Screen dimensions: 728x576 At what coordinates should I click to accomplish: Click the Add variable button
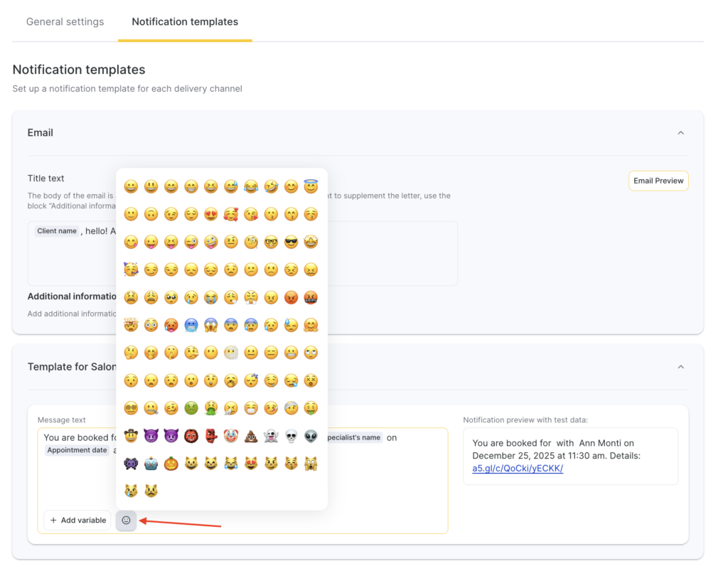click(x=77, y=521)
